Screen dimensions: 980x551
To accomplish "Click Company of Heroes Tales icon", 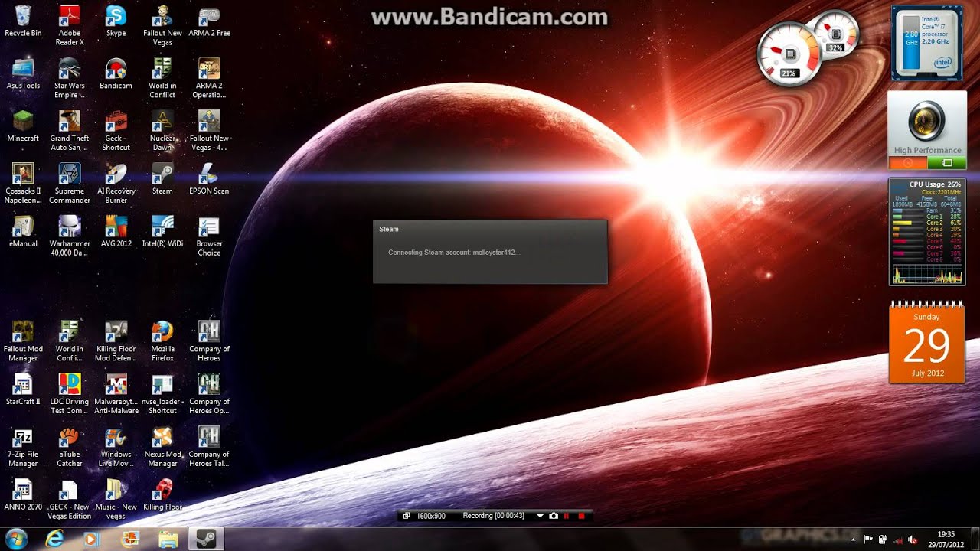I will click(x=209, y=447).
